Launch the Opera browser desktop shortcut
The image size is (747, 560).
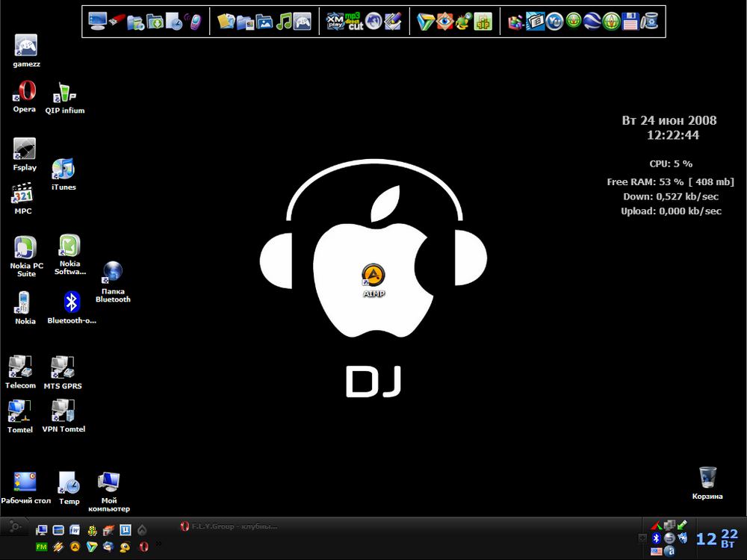click(25, 96)
